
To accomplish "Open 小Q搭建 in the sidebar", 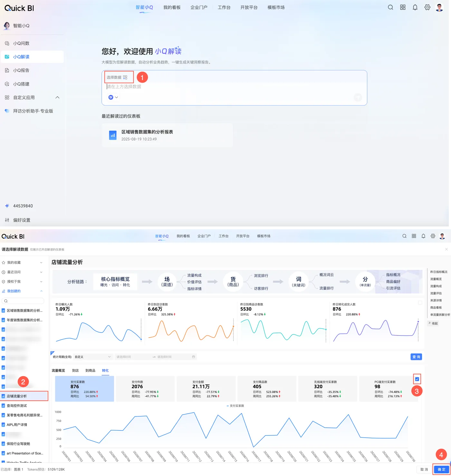I will point(32,84).
